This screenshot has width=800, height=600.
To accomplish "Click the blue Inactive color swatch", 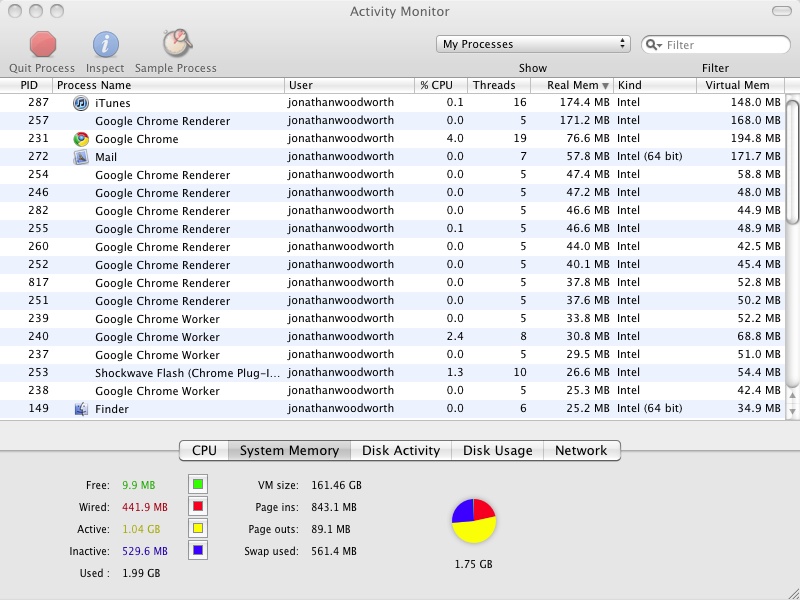I will click(x=198, y=550).
